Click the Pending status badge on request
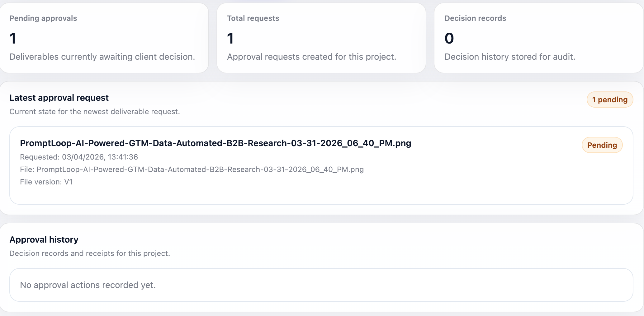This screenshot has width=644, height=316. 602,145
